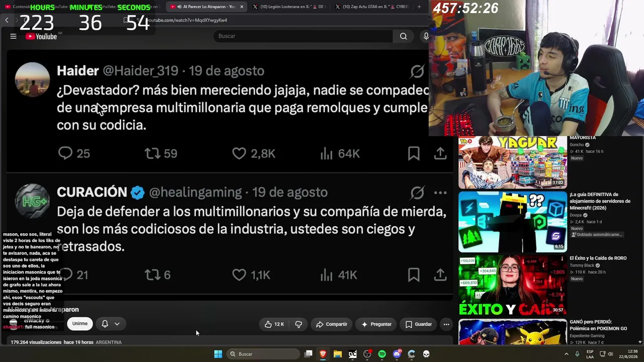Click the system tray microphone icon
Viewport: 644px width, 362px height.
[577, 354]
